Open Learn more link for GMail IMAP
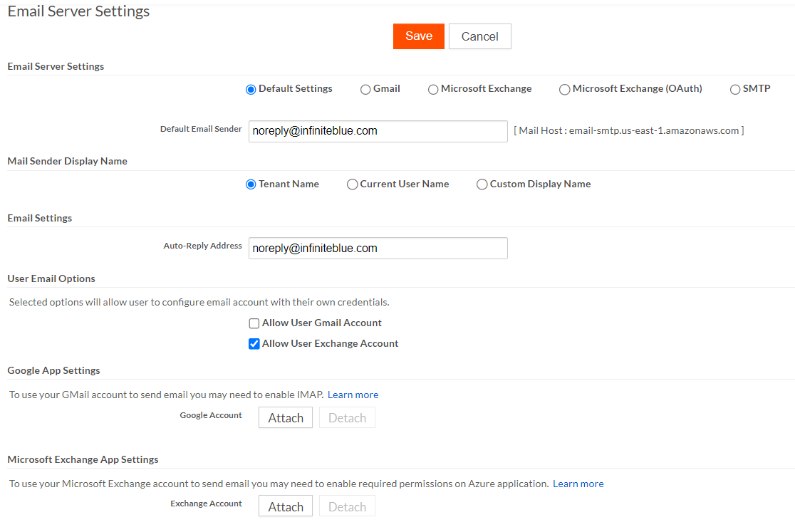795x532 pixels. click(353, 395)
